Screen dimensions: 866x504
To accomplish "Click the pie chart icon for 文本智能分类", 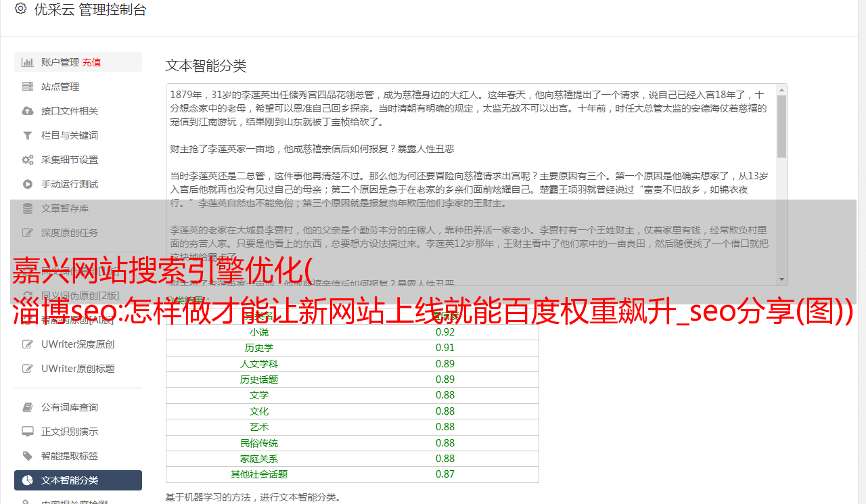I will coord(28,480).
